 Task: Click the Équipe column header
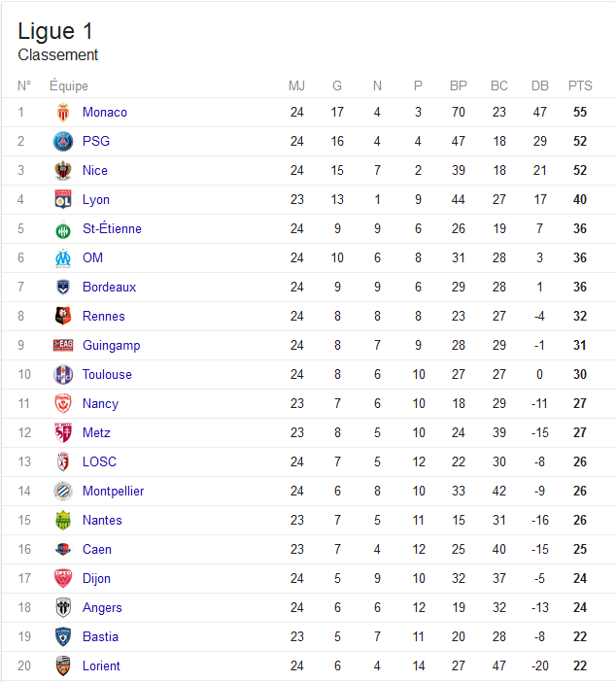[x=69, y=85]
